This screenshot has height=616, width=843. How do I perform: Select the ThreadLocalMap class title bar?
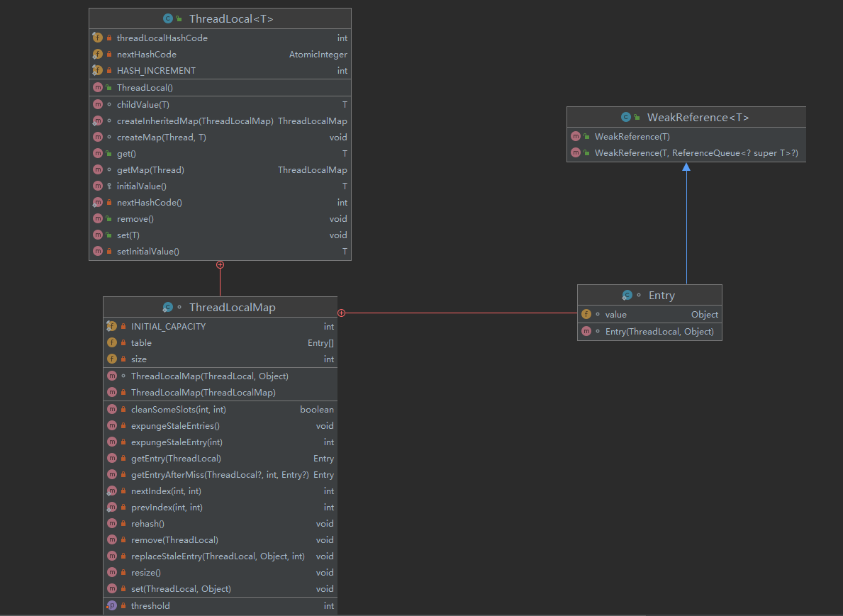coord(232,307)
